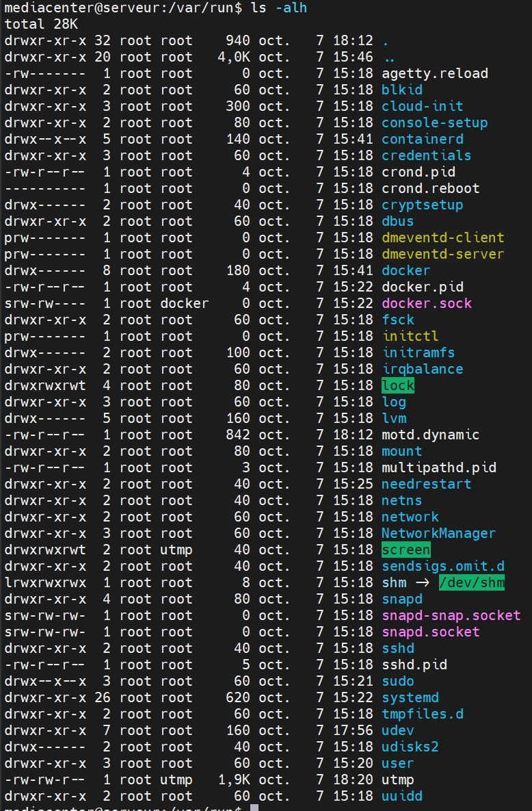Click the multipathd.pid filename

pos(438,467)
